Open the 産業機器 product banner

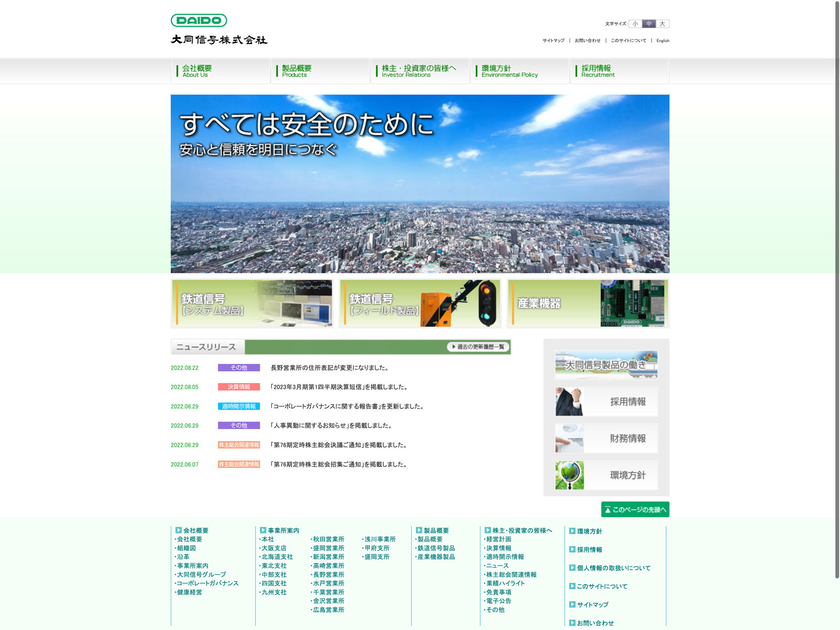point(588,303)
